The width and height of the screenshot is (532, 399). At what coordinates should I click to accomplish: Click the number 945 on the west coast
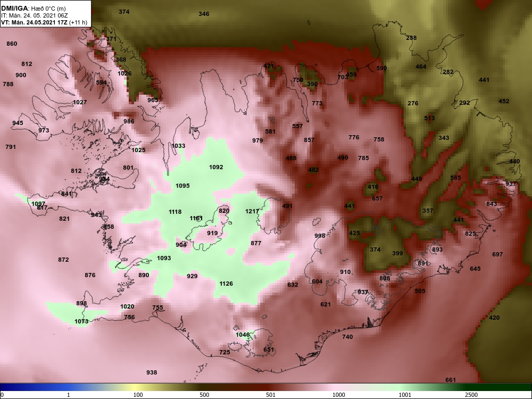[x=18, y=123]
